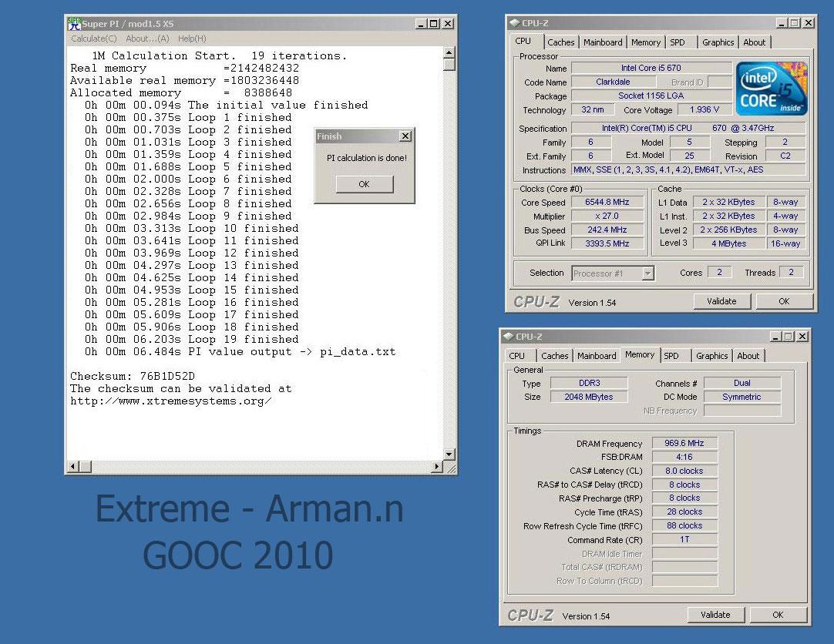
Task: Click the Super PI horizontal scroll right arrow
Action: point(437,467)
